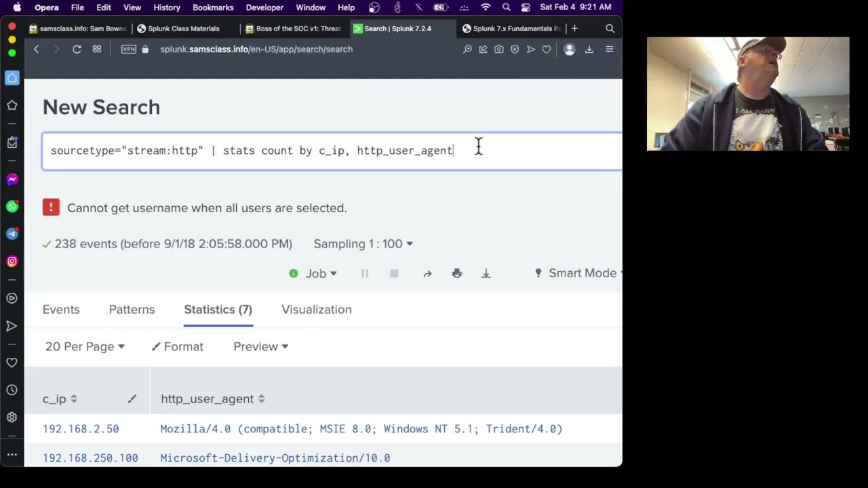Switch to the Patterns tab
The height and width of the screenshot is (488, 868).
[x=132, y=309]
